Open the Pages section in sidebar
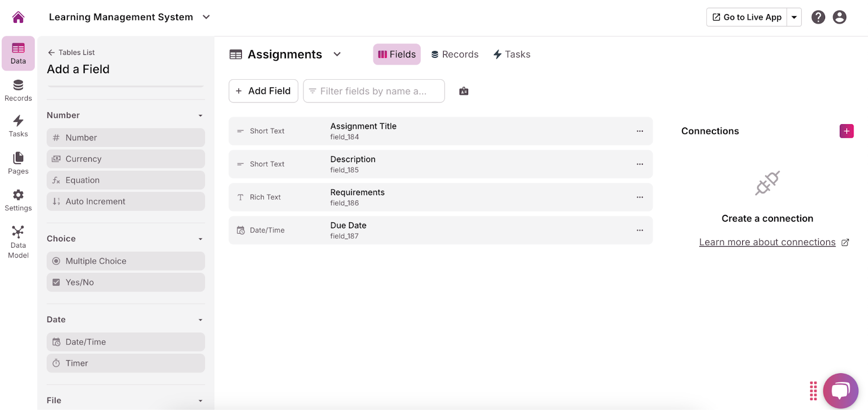 (18, 163)
